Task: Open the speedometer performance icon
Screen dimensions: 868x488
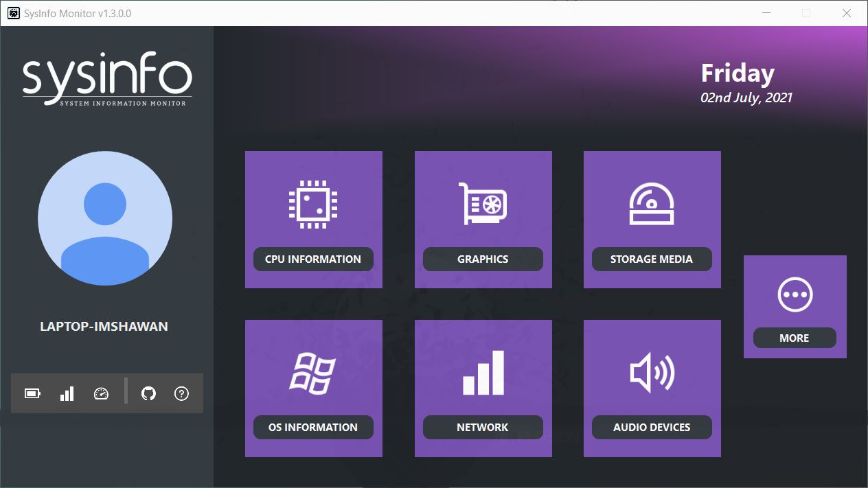Action: tap(101, 393)
